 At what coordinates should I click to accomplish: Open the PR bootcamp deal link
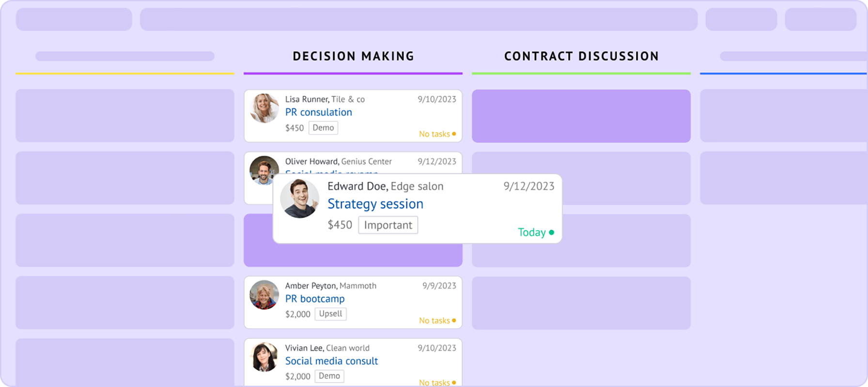pos(314,299)
